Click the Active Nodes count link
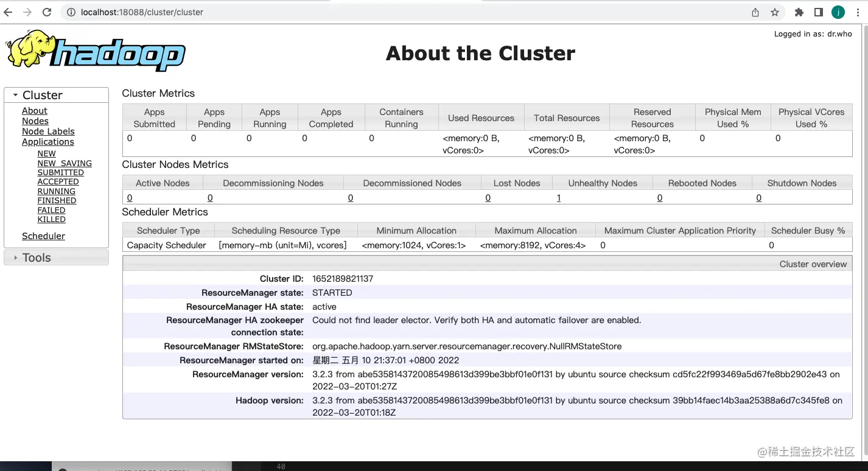The width and height of the screenshot is (868, 471). pyautogui.click(x=130, y=198)
